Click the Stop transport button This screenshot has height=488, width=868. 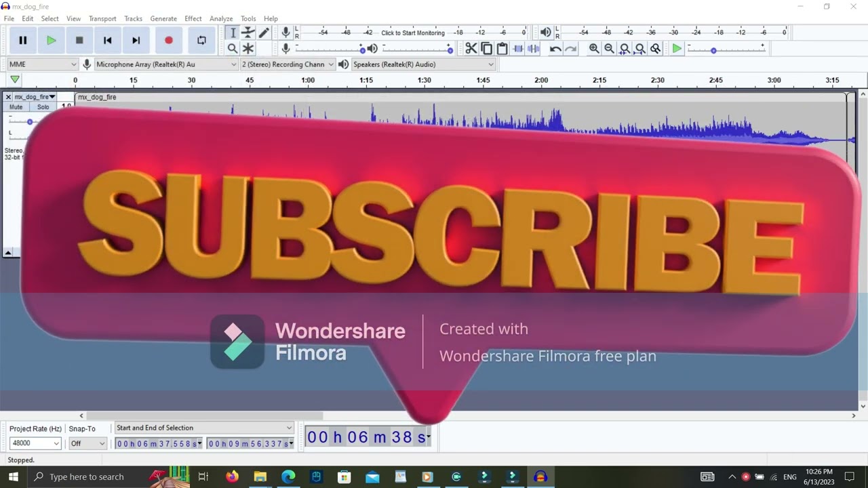(79, 41)
